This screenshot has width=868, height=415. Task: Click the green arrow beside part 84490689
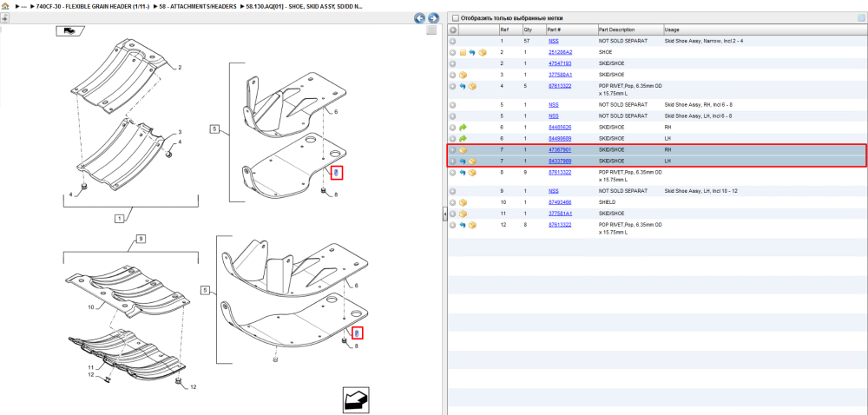(x=464, y=138)
